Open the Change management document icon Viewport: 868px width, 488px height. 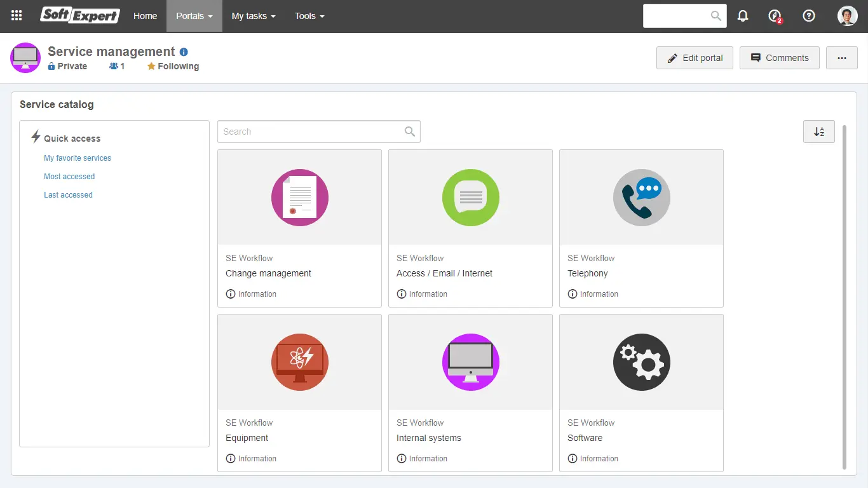point(300,198)
